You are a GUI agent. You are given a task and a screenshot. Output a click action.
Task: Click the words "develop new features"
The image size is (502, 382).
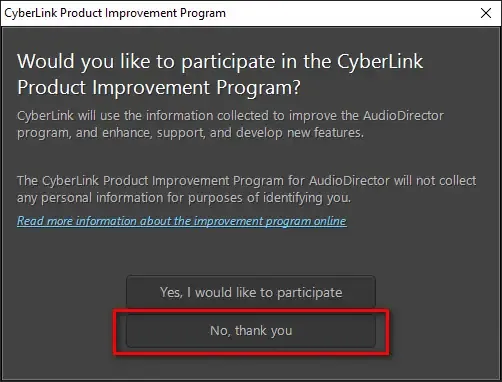(300, 133)
